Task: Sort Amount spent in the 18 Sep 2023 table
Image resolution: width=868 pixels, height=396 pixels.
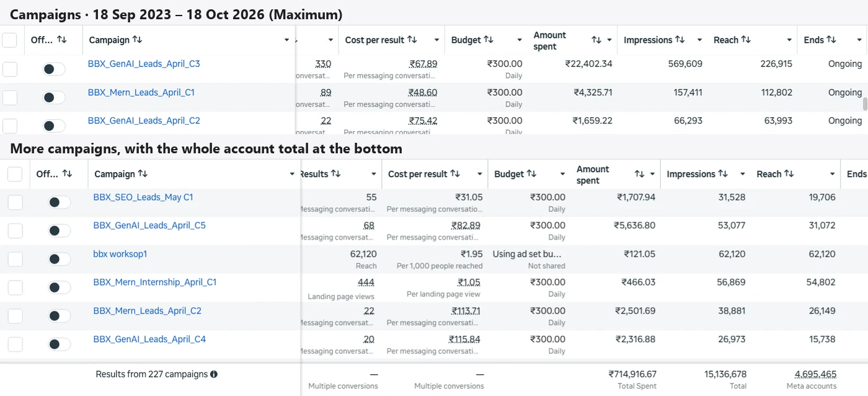Action: pyautogui.click(x=596, y=40)
